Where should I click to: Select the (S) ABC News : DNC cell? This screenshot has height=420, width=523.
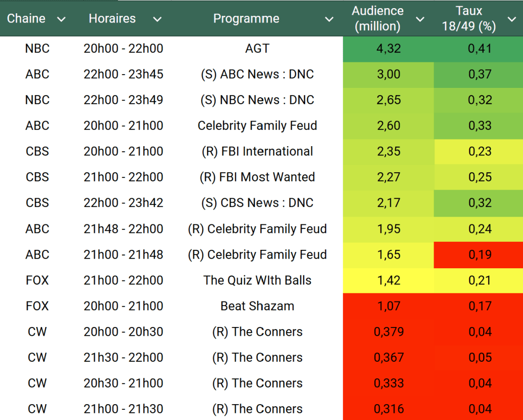(x=257, y=75)
